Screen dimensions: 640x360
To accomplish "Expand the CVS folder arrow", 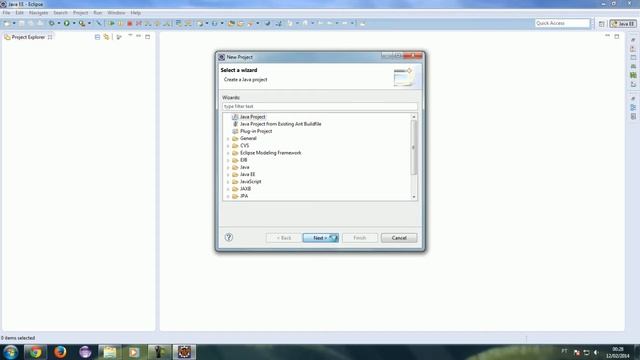I will click(228, 146).
